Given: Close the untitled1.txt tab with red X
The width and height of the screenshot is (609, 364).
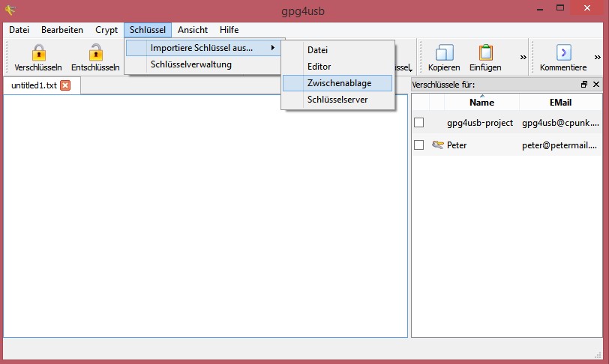Looking at the screenshot, I should pyautogui.click(x=65, y=85).
